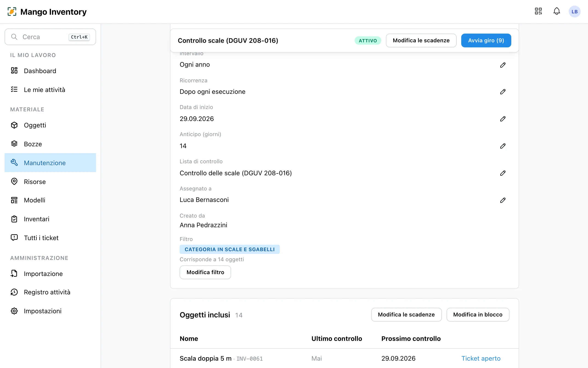Screen dimensions: 588x368
Task: Go to Dashboard in the sidebar
Action: point(50,71)
